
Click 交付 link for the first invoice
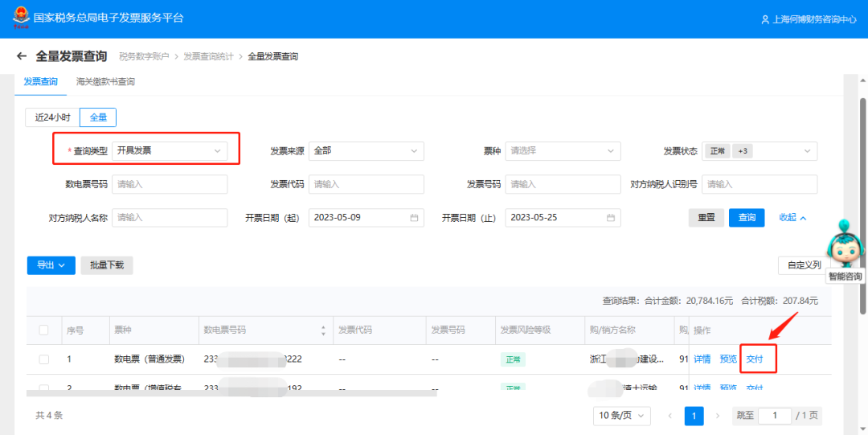(755, 359)
